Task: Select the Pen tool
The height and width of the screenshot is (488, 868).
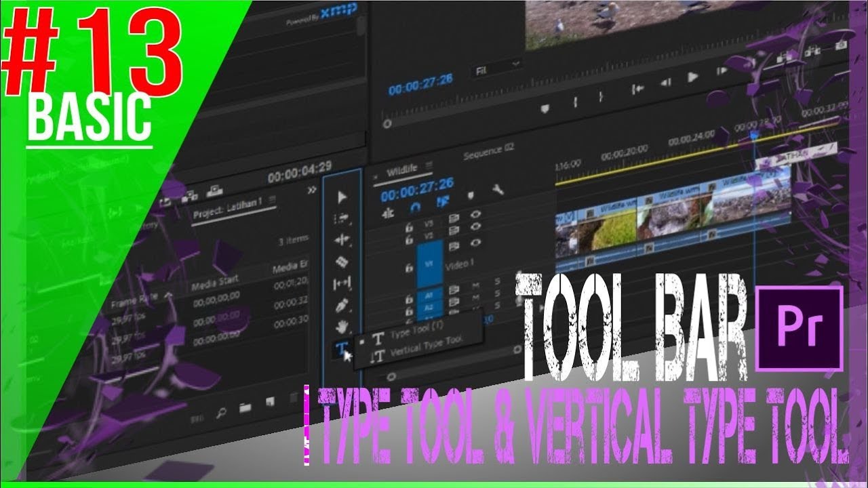Action: click(x=342, y=306)
